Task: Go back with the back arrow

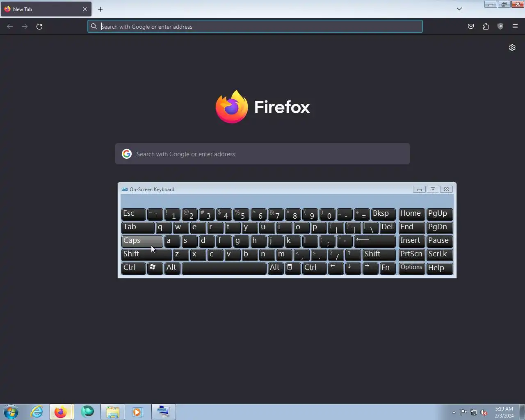Action: 10,27
